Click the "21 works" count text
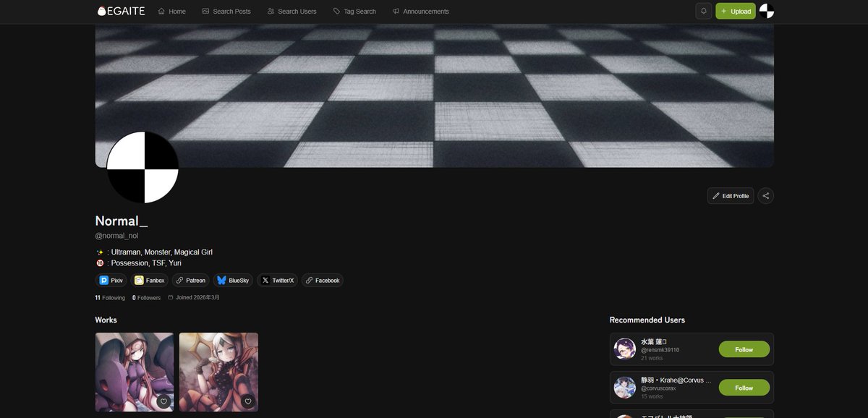The height and width of the screenshot is (418, 868). click(x=652, y=358)
